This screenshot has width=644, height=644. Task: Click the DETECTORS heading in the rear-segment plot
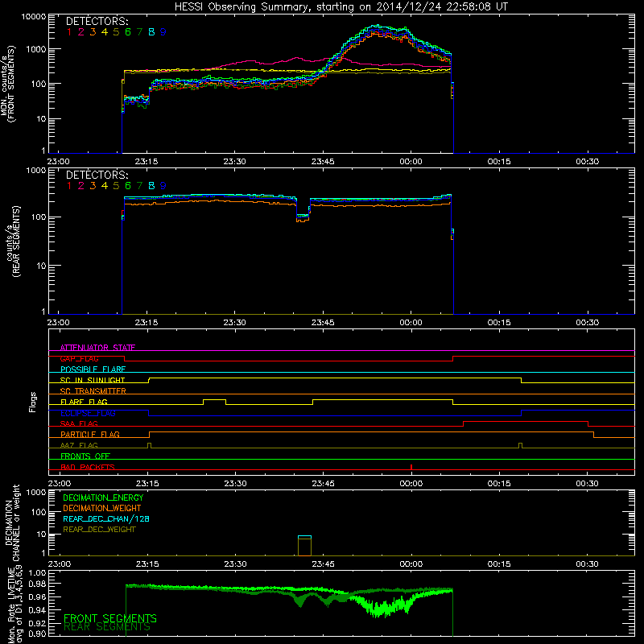(x=97, y=175)
